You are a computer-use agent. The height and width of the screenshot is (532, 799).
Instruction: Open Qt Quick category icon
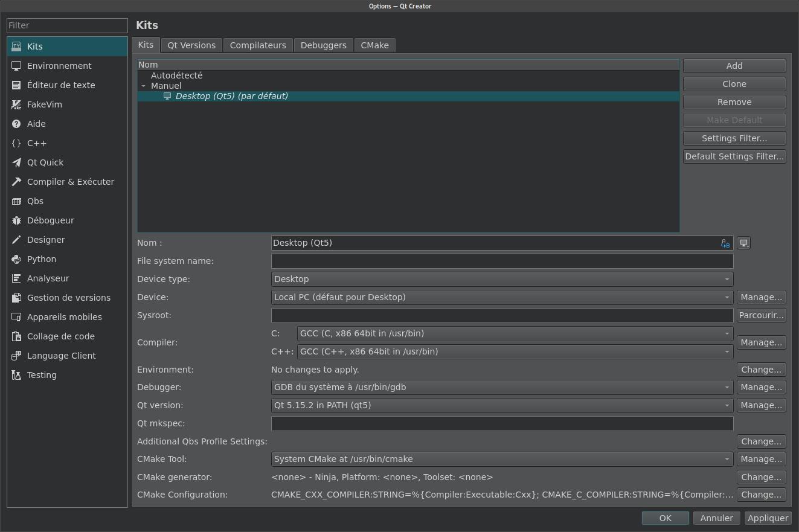(x=16, y=162)
